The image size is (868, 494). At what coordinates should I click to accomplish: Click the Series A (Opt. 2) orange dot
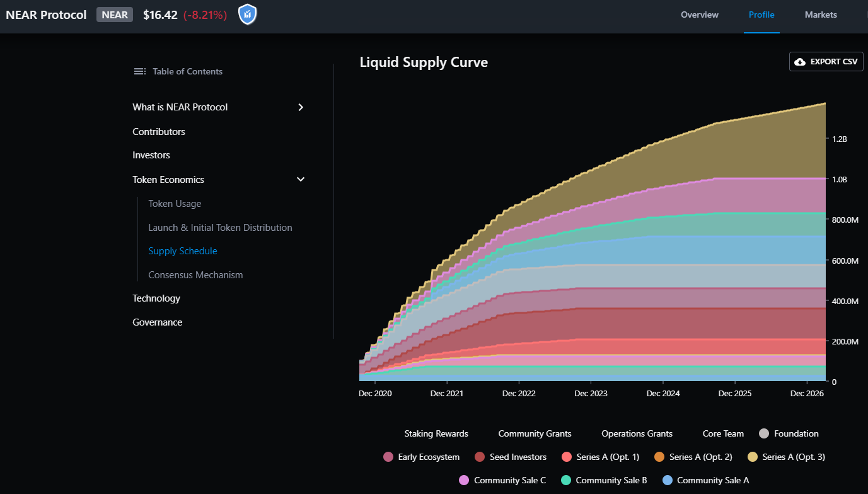pyautogui.click(x=659, y=457)
